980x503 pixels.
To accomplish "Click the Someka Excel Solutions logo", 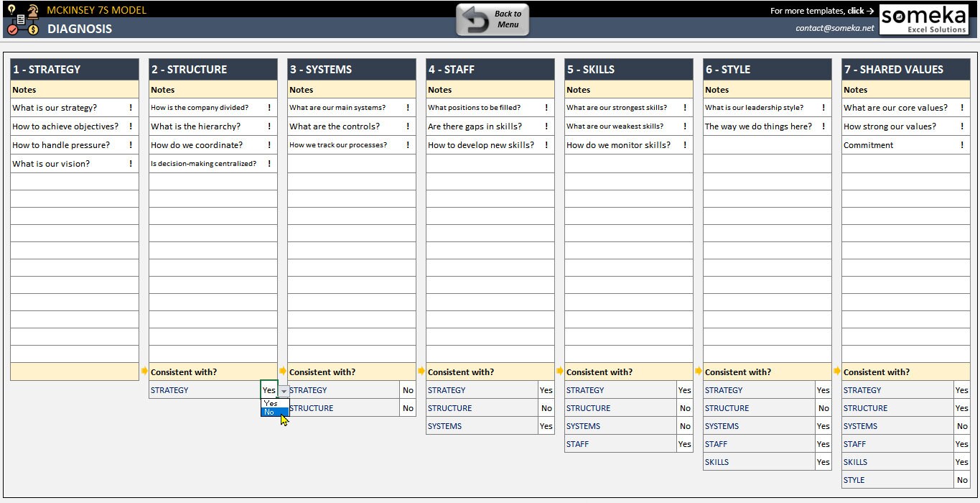I will [925, 19].
